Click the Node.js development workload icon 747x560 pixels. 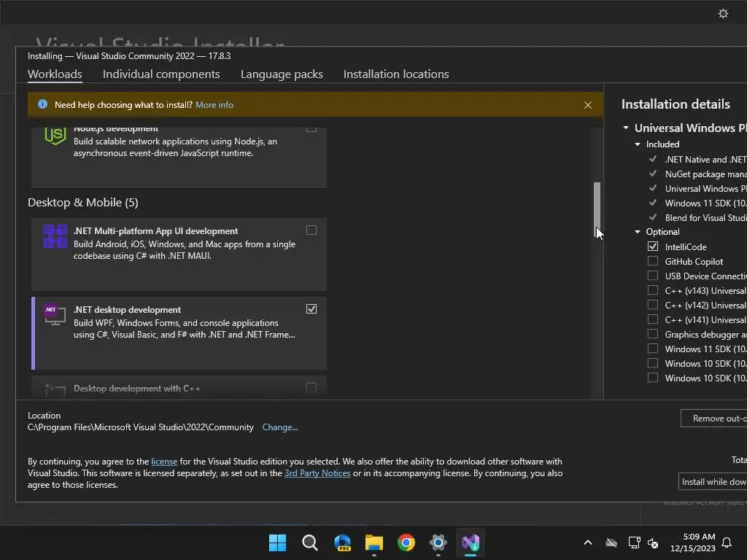point(55,136)
